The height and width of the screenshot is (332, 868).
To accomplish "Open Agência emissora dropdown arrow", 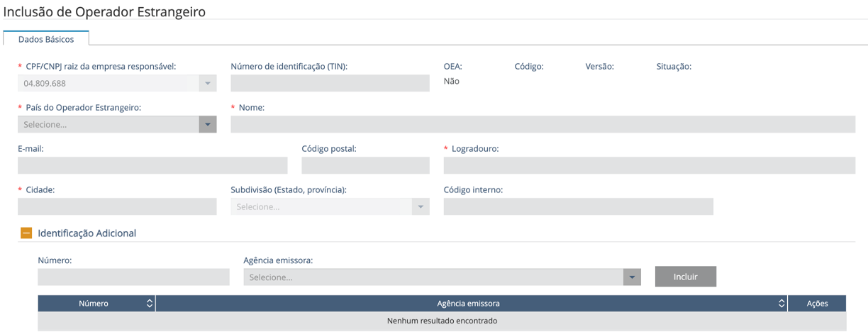I will 631,277.
